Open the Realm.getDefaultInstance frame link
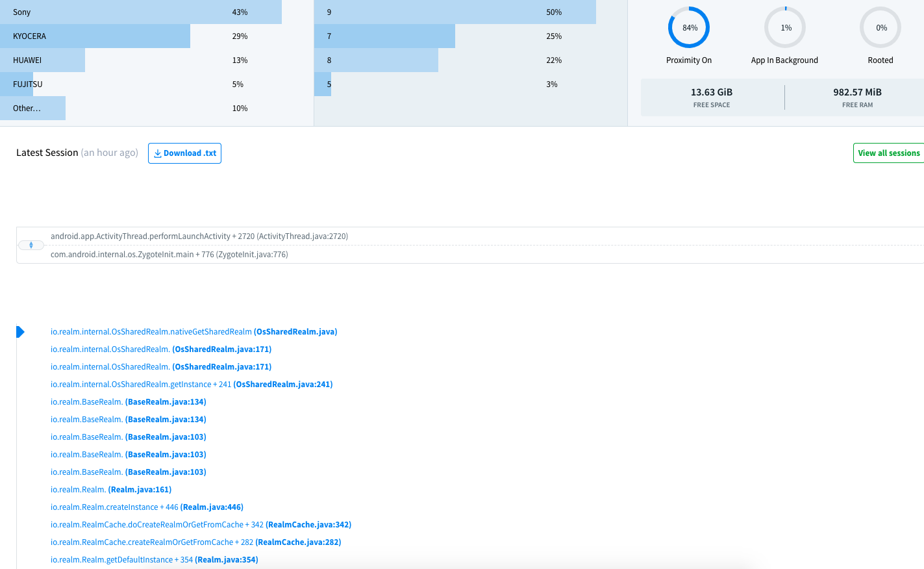The image size is (924, 569). coord(154,559)
